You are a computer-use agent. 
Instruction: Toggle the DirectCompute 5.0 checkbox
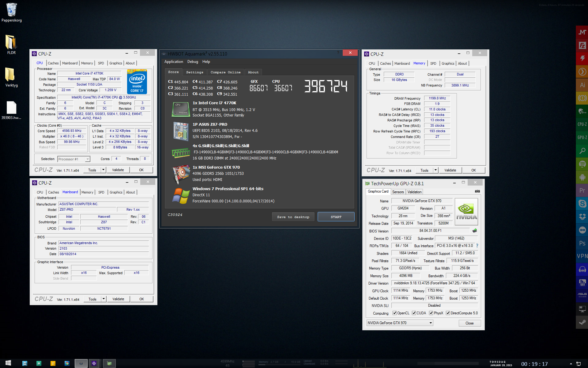click(x=448, y=313)
